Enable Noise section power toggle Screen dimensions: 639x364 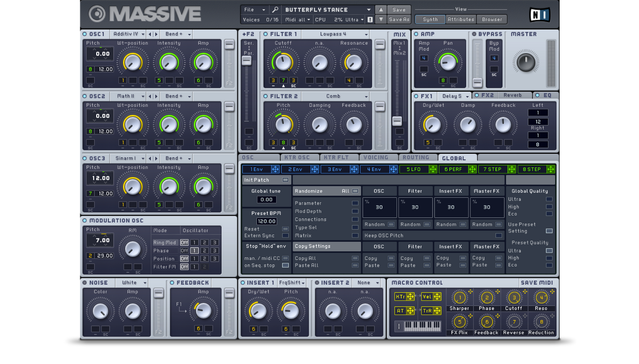click(84, 283)
